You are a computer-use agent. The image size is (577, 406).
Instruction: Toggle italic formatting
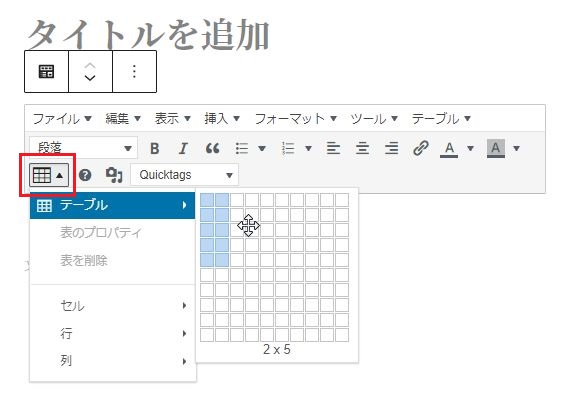click(x=183, y=149)
